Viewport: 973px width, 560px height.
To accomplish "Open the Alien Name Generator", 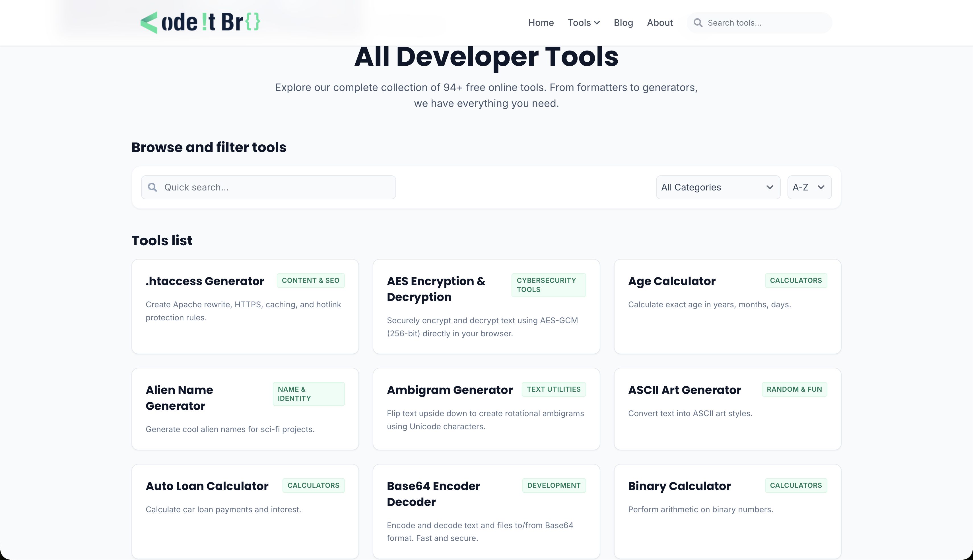I will pos(179,398).
